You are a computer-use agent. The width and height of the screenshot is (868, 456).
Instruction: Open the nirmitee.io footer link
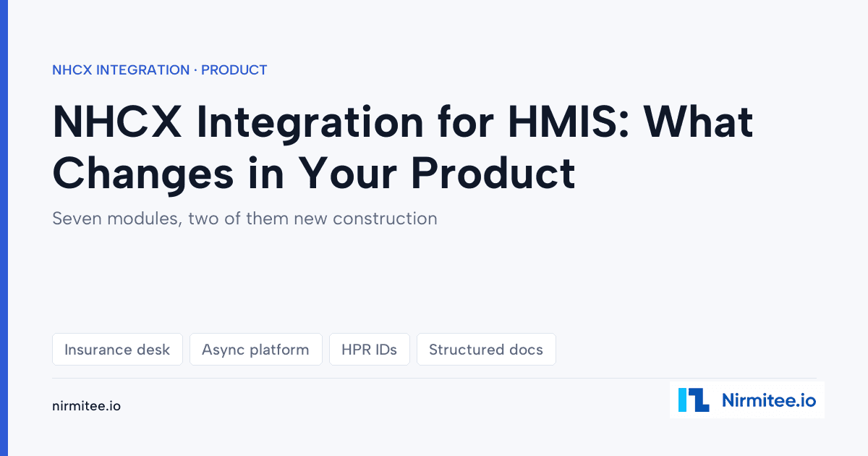coord(86,406)
